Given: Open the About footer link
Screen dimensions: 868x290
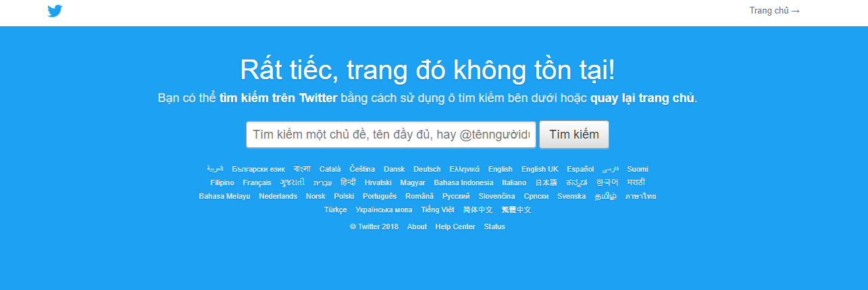Looking at the screenshot, I should 417,226.
